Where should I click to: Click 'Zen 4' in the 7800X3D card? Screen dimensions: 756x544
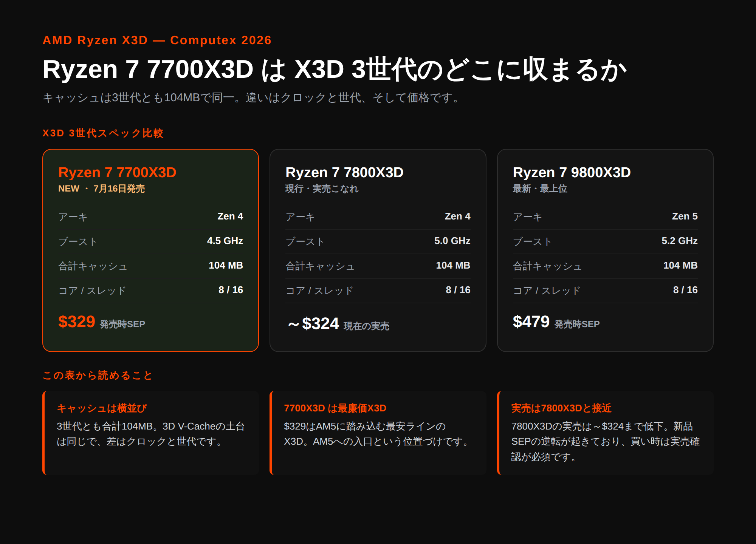click(x=457, y=216)
